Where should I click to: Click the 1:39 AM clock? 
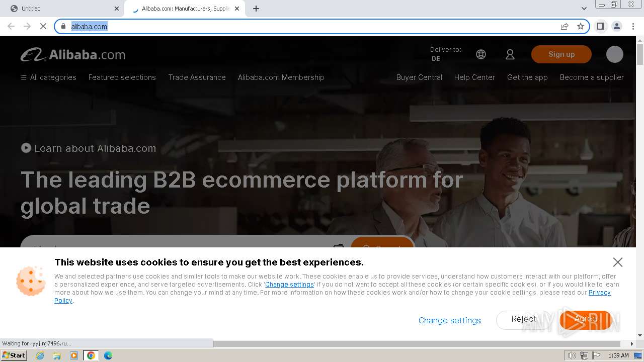click(x=618, y=355)
